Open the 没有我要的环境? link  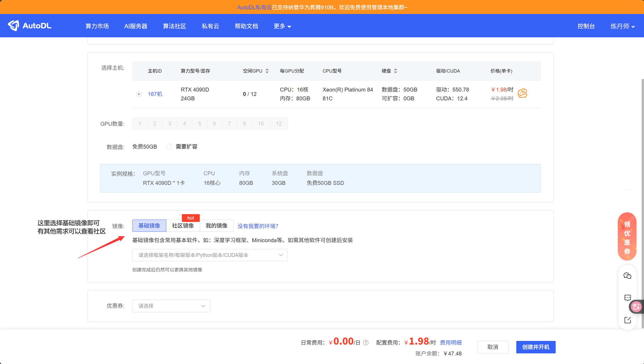pos(258,226)
